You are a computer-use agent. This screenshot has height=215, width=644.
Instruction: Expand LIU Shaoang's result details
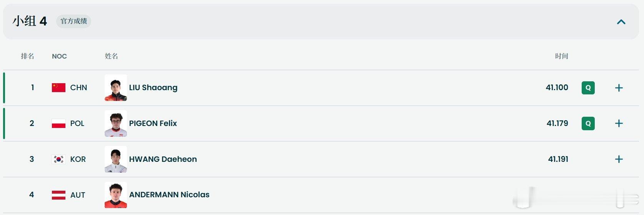[x=619, y=88]
